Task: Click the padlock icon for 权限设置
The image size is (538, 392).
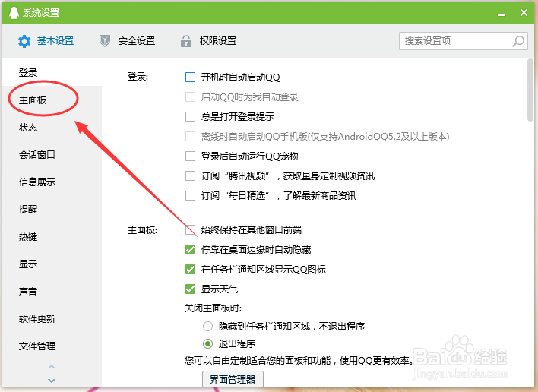Action: tap(186, 41)
